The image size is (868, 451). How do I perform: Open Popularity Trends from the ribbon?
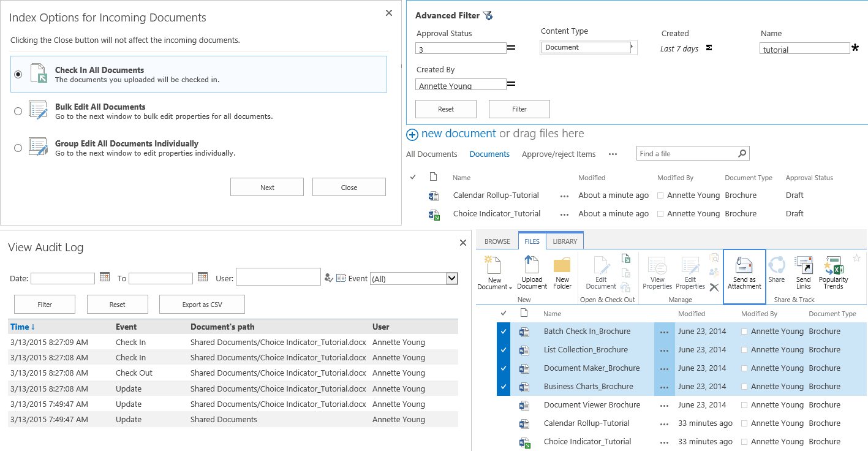click(833, 273)
